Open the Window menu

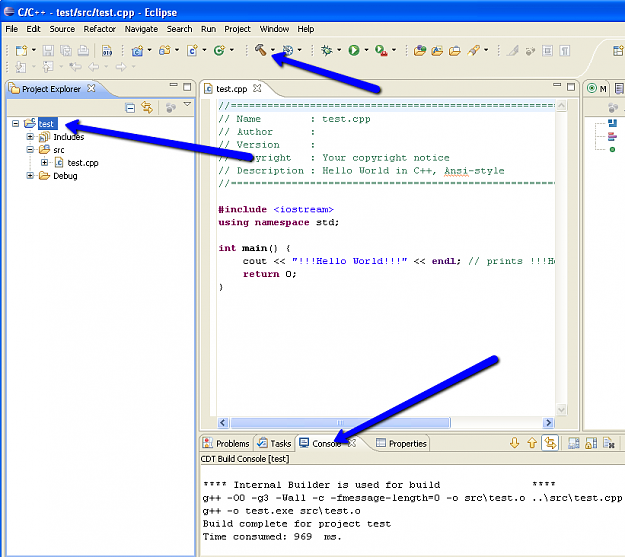tap(274, 29)
